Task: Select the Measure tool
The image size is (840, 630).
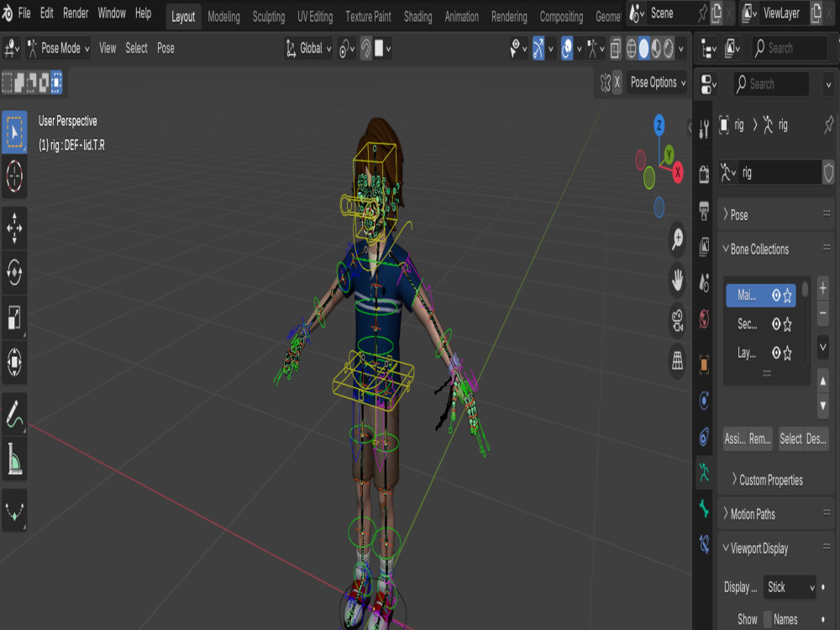Action: click(14, 459)
